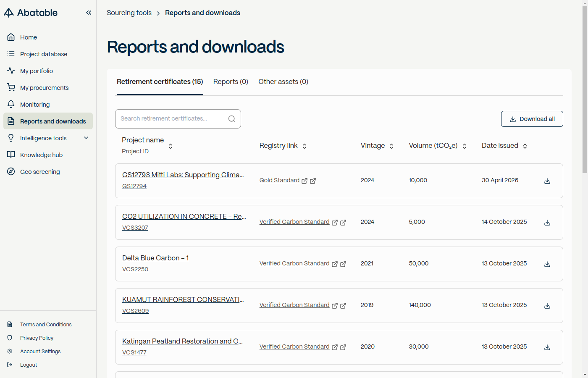
Task: Open Verified Carbon Standard link for Katingan Peatland
Action: tap(294, 346)
